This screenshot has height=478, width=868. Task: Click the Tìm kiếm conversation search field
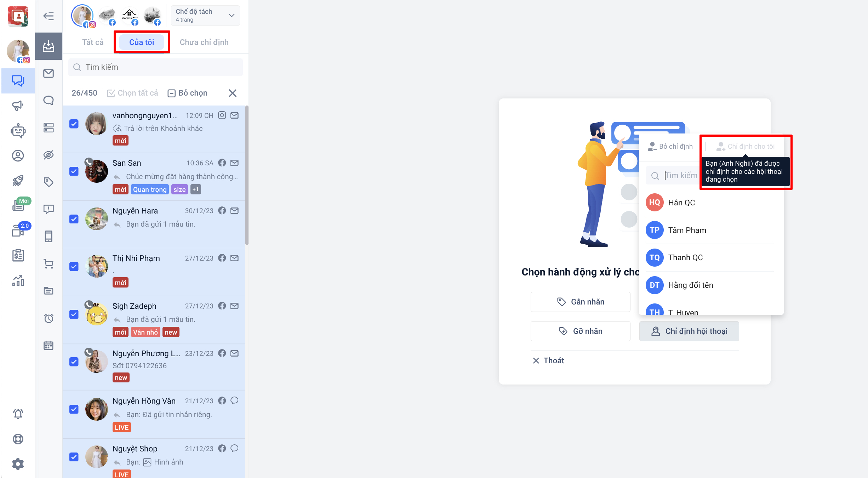pos(156,67)
